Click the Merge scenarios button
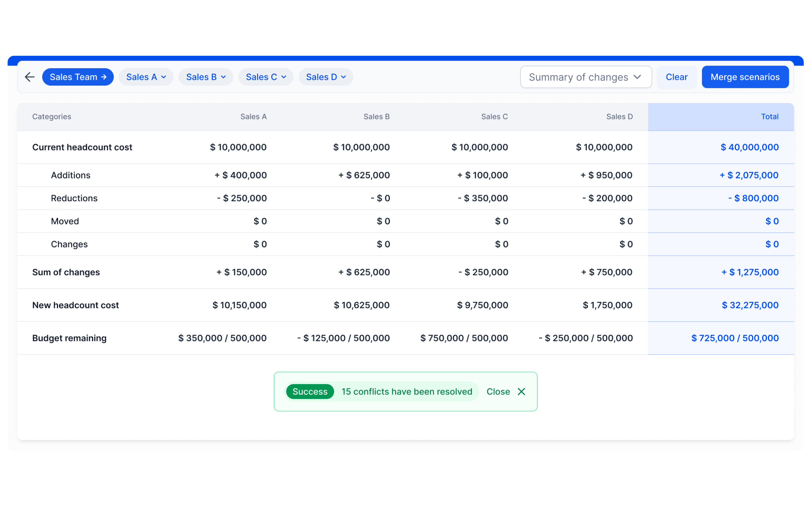This screenshot has width=812, height=507. tap(745, 76)
